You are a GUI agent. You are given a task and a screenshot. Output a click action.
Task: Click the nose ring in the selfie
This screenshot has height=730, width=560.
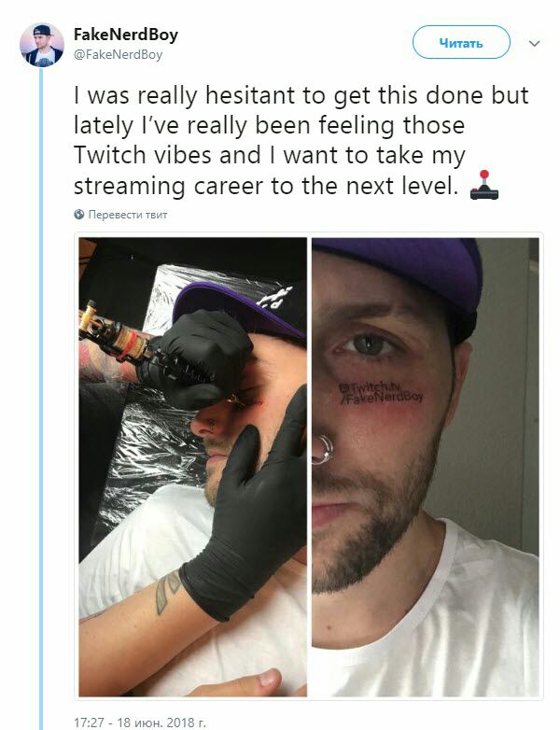click(x=322, y=450)
